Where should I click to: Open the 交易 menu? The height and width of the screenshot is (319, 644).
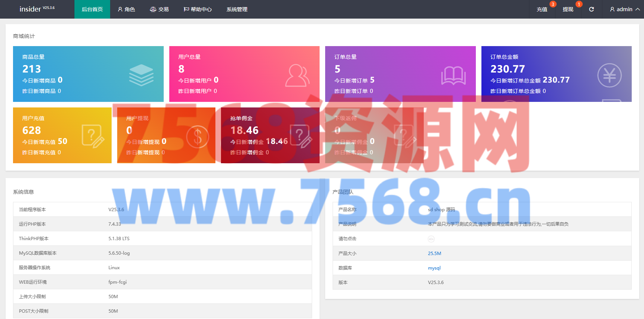159,9
